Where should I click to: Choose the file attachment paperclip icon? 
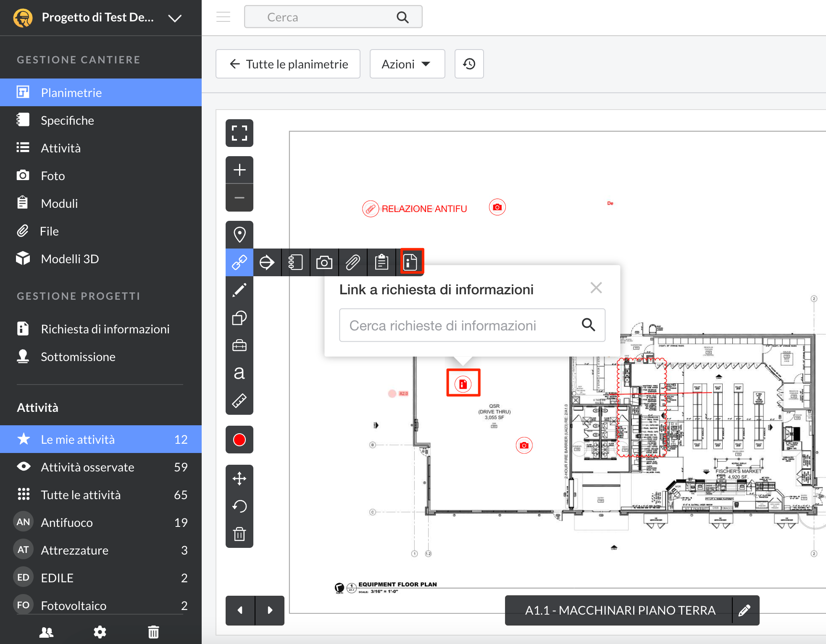352,262
